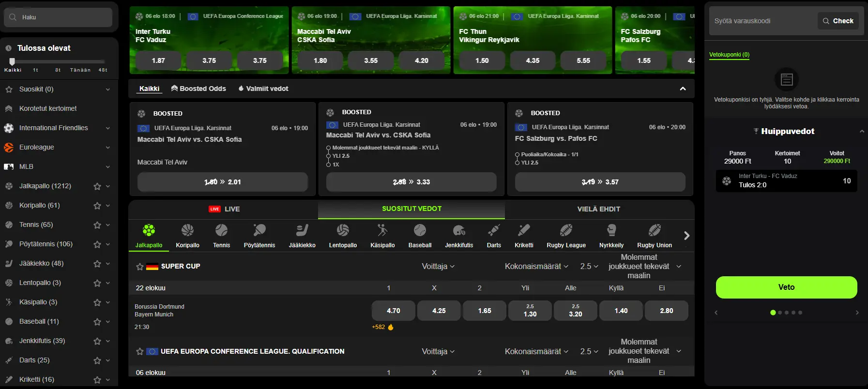
Task: Open Super Cup Kokonaismäärät dropdown
Action: 536,266
